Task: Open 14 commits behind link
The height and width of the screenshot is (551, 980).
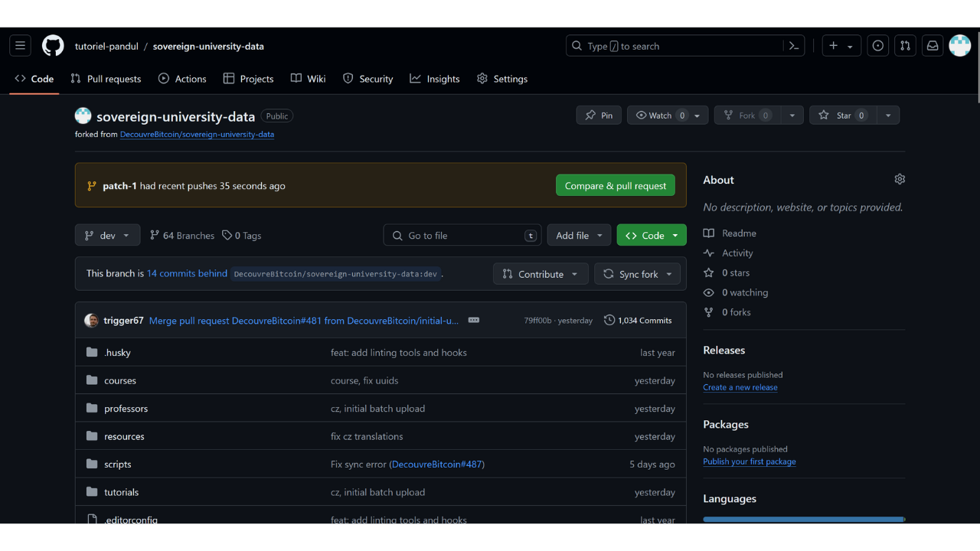Action: 187,273
